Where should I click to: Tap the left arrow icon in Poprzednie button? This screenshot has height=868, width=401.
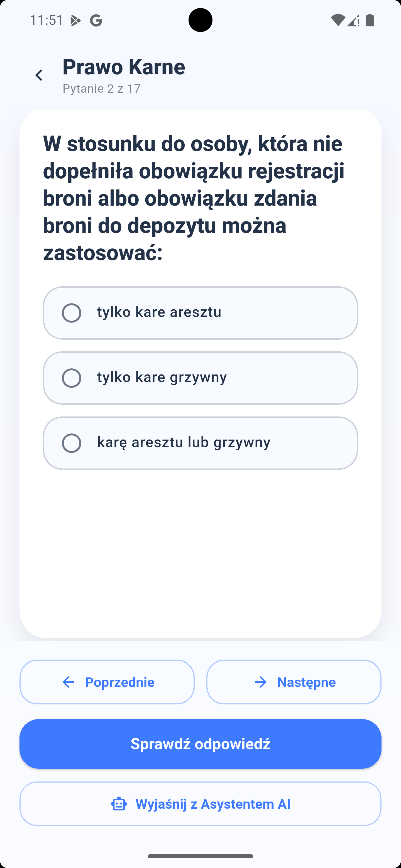click(69, 682)
